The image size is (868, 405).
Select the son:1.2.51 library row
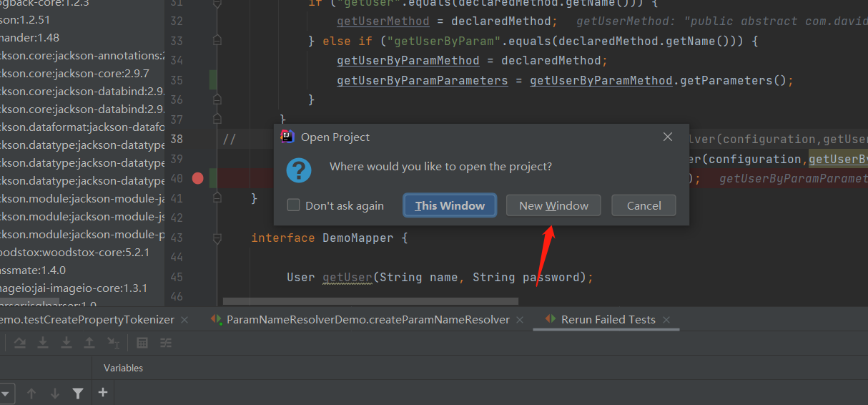coord(82,19)
